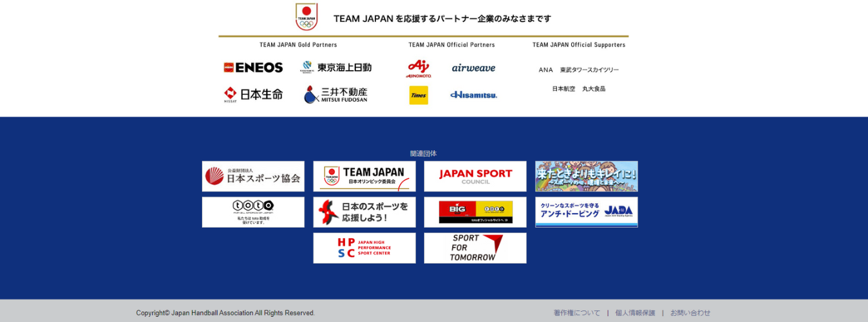The width and height of the screenshot is (868, 322).
Task: Open the BIG toto official site banner
Action: (475, 212)
